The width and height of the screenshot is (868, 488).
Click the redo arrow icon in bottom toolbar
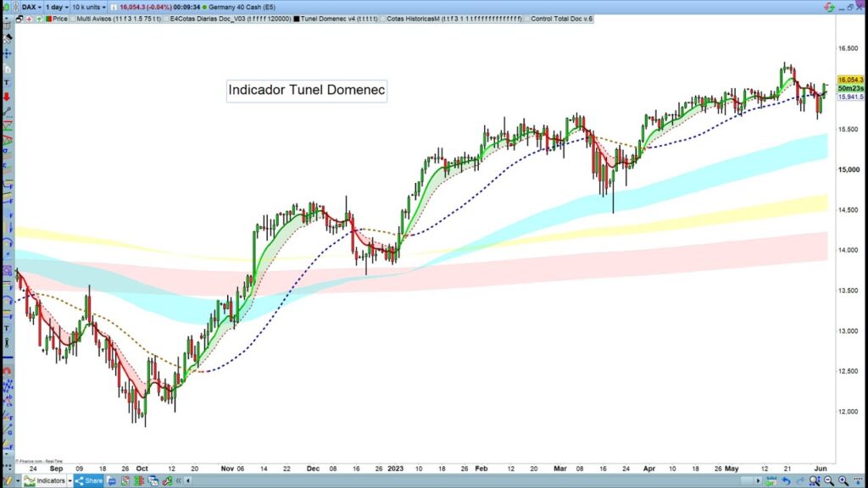point(799,480)
